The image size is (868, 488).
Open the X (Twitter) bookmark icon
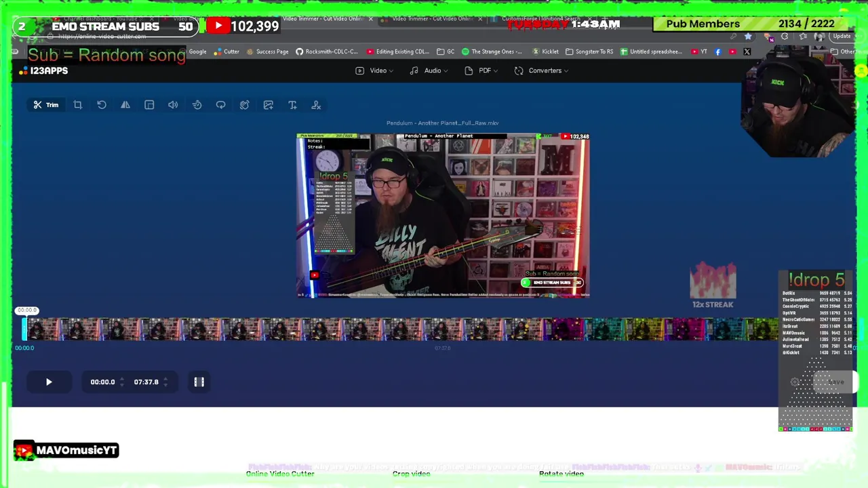(747, 52)
